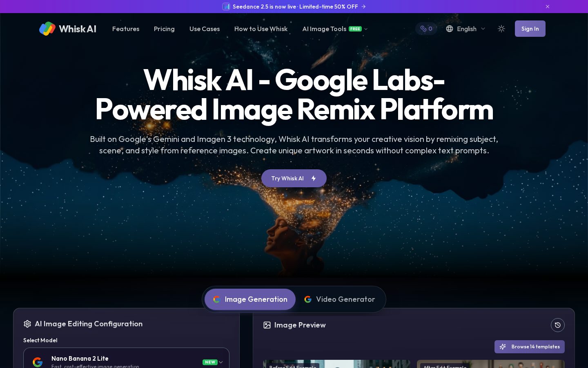Screen dimensions: 588x368
Task: Click the image icon beside Image Preview
Action: [267, 325]
